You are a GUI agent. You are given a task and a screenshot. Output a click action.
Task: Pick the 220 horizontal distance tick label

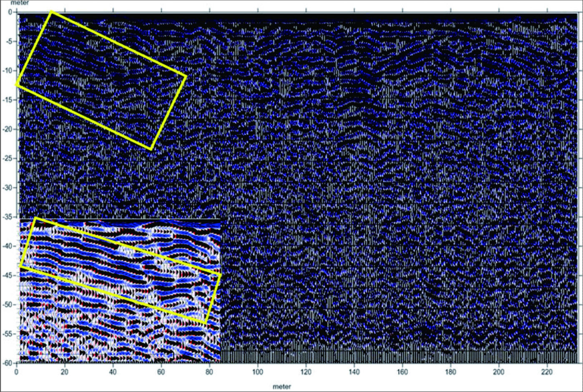point(547,371)
